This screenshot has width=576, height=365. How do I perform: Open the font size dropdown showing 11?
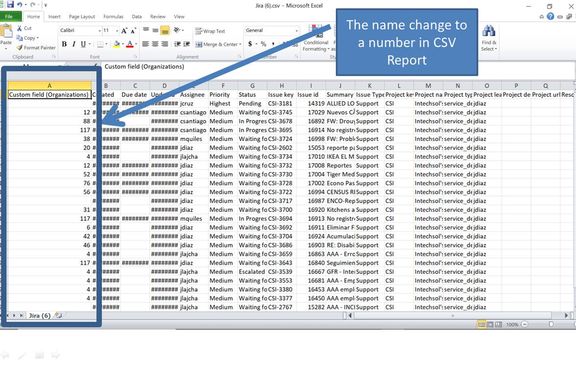[116, 30]
